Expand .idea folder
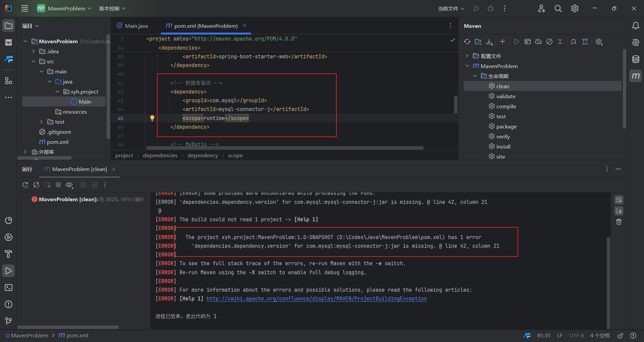Image resolution: width=644 pixels, height=342 pixels. (x=34, y=51)
